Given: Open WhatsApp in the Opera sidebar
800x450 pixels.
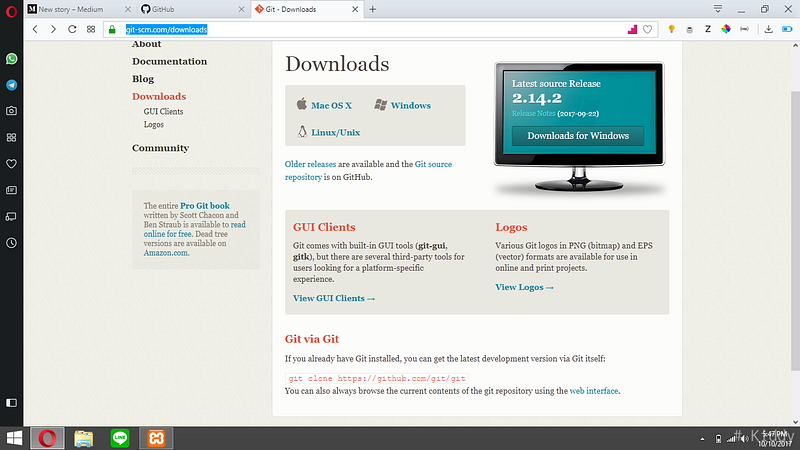Looking at the screenshot, I should (11, 59).
